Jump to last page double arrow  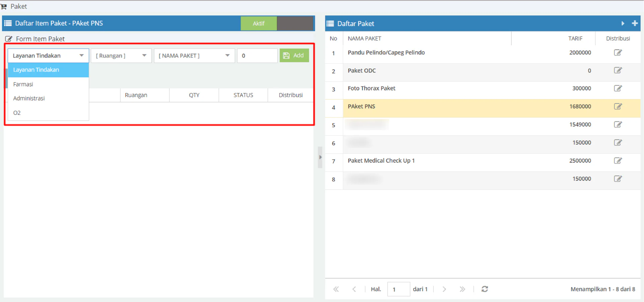[462, 289]
